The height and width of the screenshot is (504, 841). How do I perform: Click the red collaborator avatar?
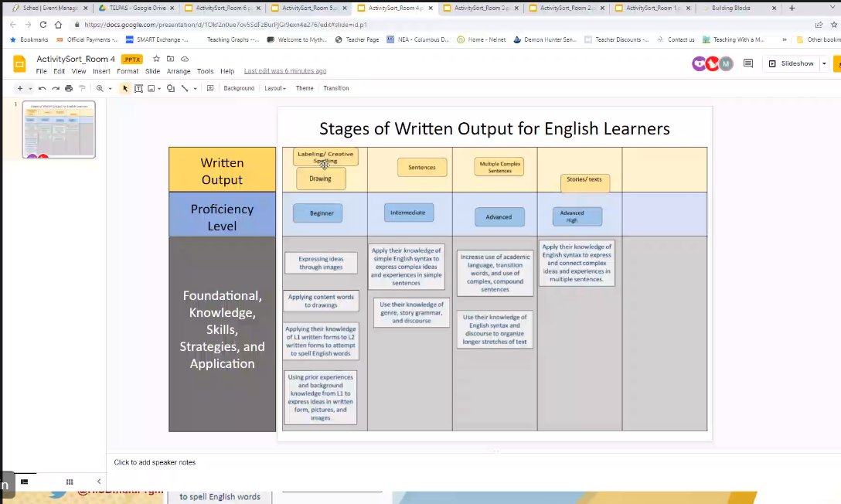click(x=712, y=64)
